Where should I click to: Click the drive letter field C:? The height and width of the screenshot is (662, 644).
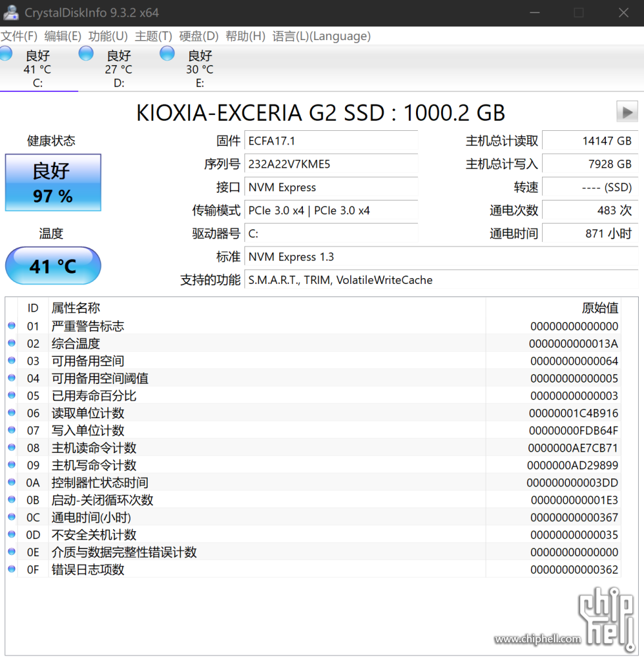tap(331, 234)
